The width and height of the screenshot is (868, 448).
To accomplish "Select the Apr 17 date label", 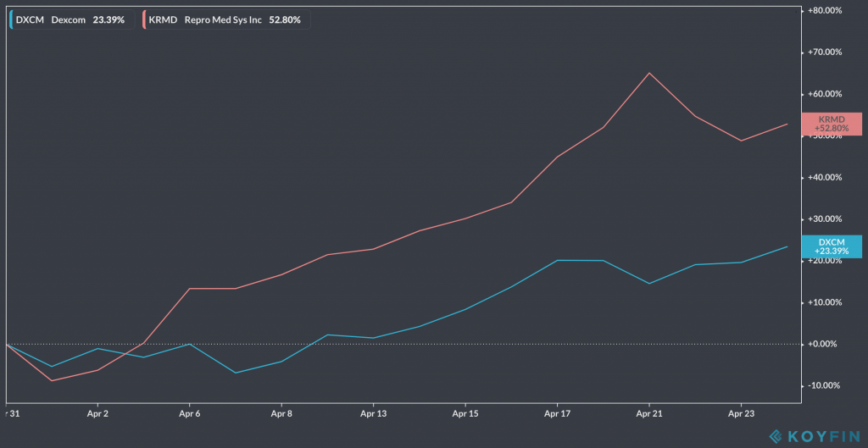I will coord(557,415).
